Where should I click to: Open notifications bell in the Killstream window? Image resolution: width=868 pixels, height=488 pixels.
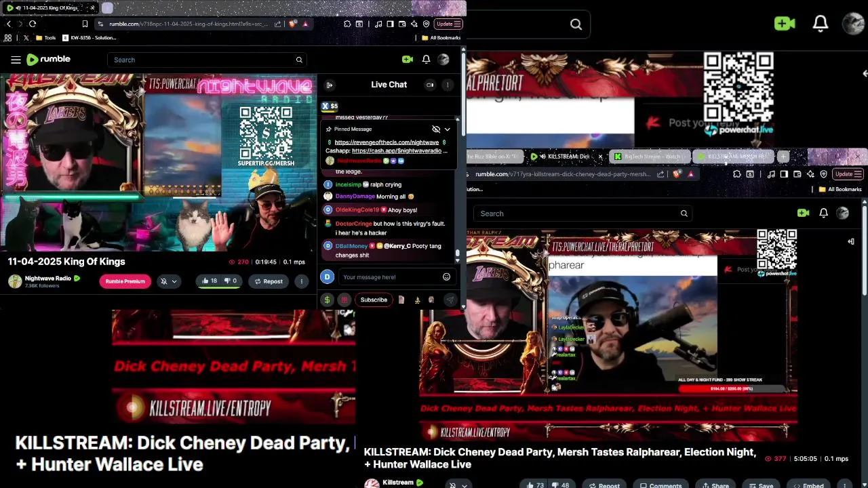(x=823, y=213)
